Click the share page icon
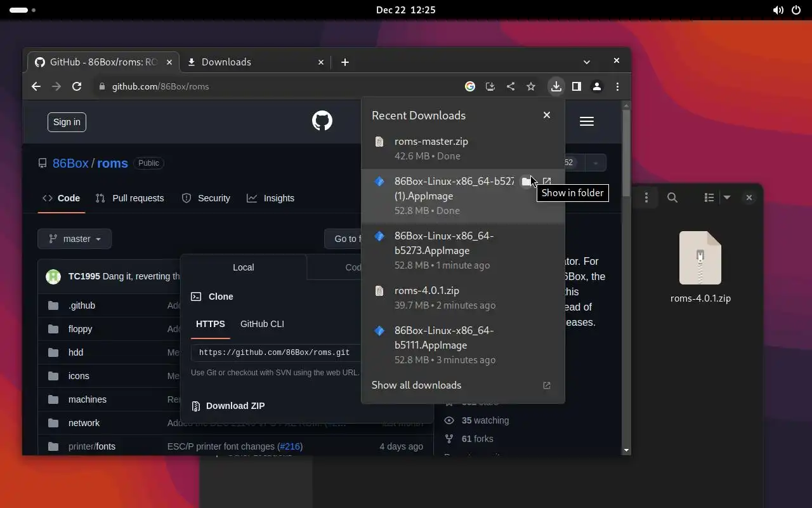The image size is (812, 508). pyautogui.click(x=511, y=86)
